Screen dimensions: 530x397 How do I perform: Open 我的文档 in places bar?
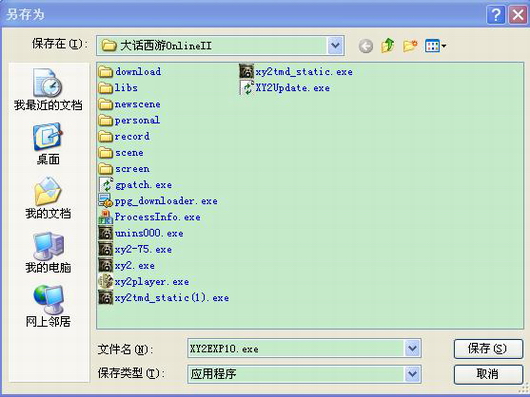pyautogui.click(x=48, y=198)
